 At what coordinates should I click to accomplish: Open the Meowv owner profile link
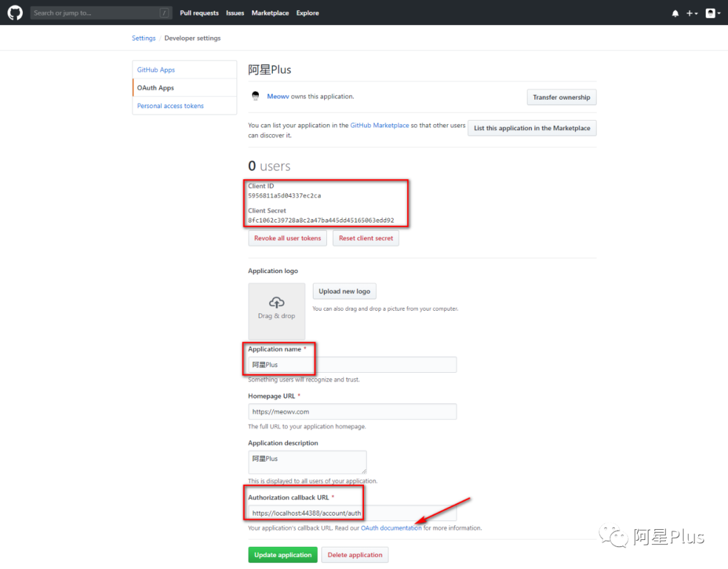point(278,96)
